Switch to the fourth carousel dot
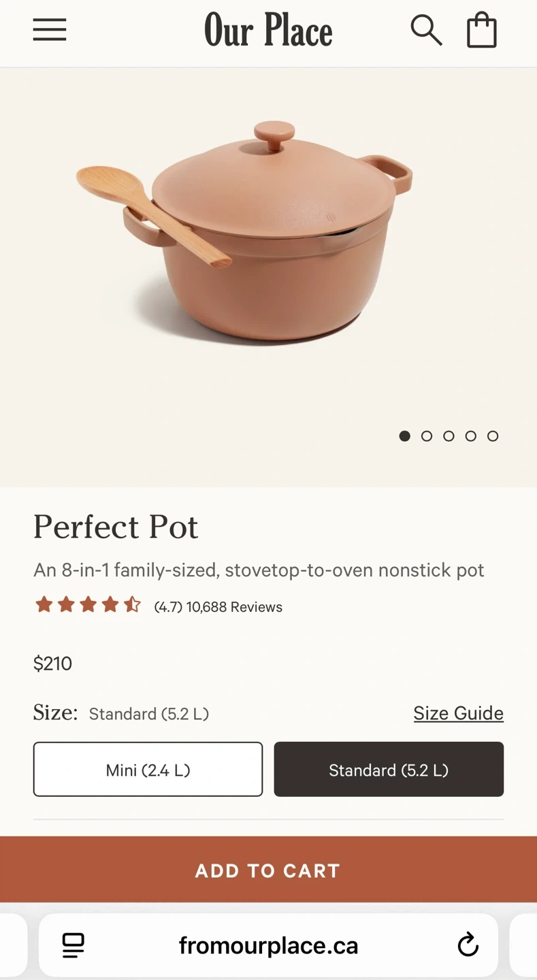Viewport: 537px width, 980px height. tap(471, 436)
